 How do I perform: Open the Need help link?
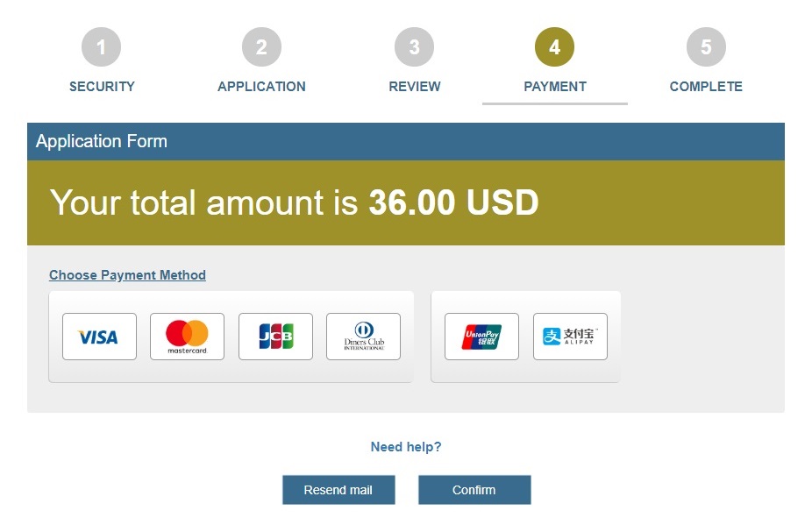tap(404, 446)
